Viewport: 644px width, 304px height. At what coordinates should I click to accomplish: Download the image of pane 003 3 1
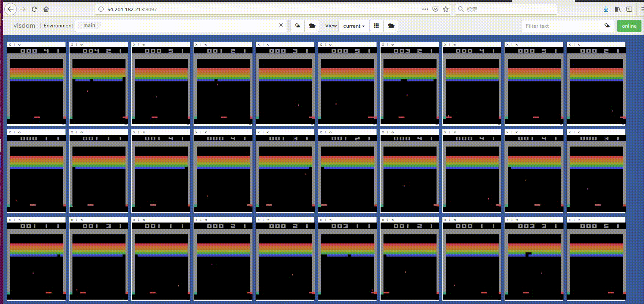tap(512, 220)
